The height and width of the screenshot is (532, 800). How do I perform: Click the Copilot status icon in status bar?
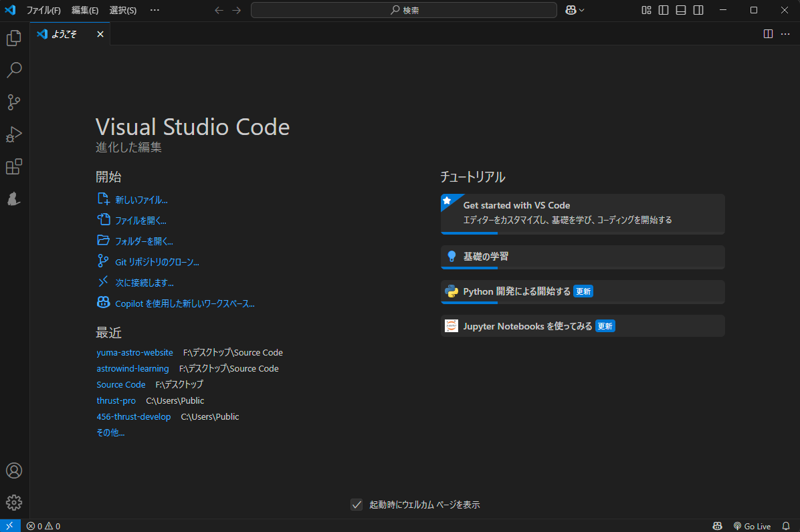[x=717, y=526]
